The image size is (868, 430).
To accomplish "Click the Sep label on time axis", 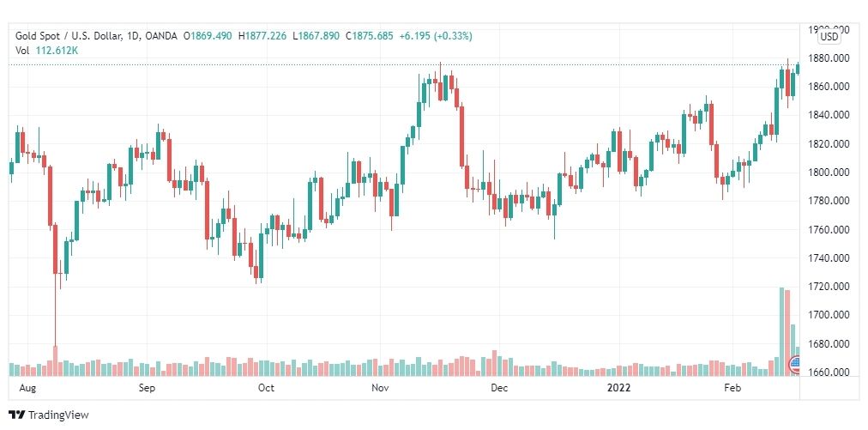I will [x=147, y=388].
